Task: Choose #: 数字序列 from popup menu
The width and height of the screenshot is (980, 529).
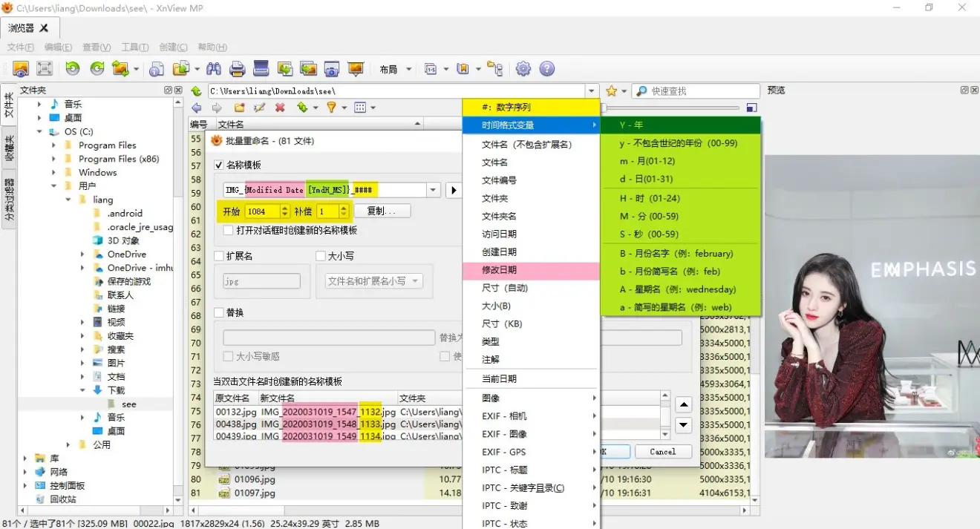Action: pos(530,107)
